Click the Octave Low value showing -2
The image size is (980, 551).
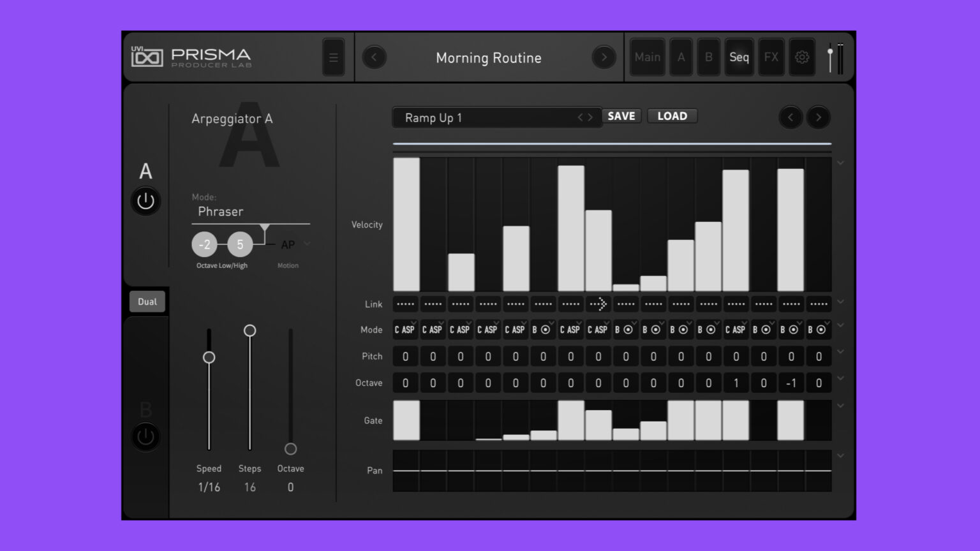pyautogui.click(x=205, y=244)
